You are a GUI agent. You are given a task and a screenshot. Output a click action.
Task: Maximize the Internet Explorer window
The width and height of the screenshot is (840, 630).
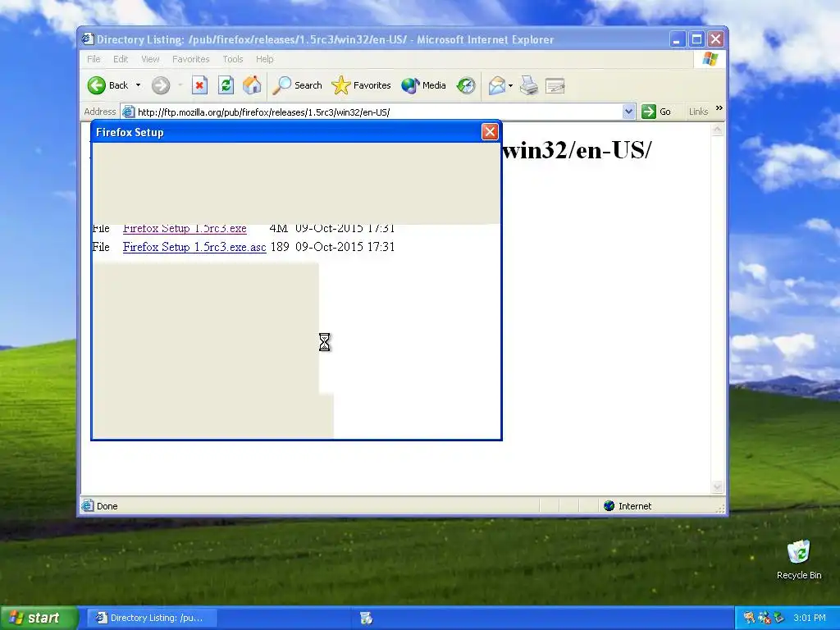pos(697,39)
